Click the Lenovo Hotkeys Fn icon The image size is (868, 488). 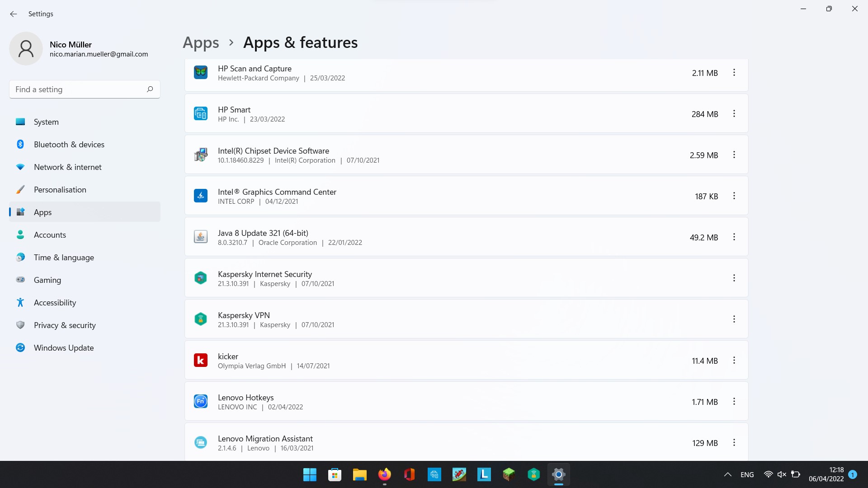[x=201, y=401]
